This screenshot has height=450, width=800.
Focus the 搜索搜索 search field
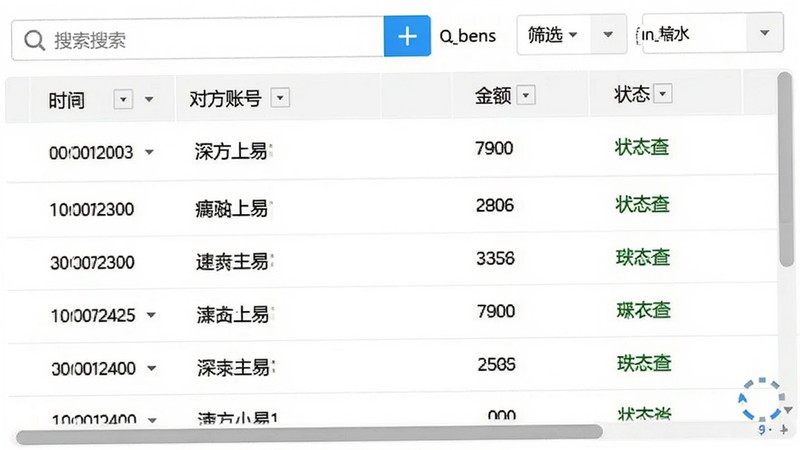pos(197,39)
